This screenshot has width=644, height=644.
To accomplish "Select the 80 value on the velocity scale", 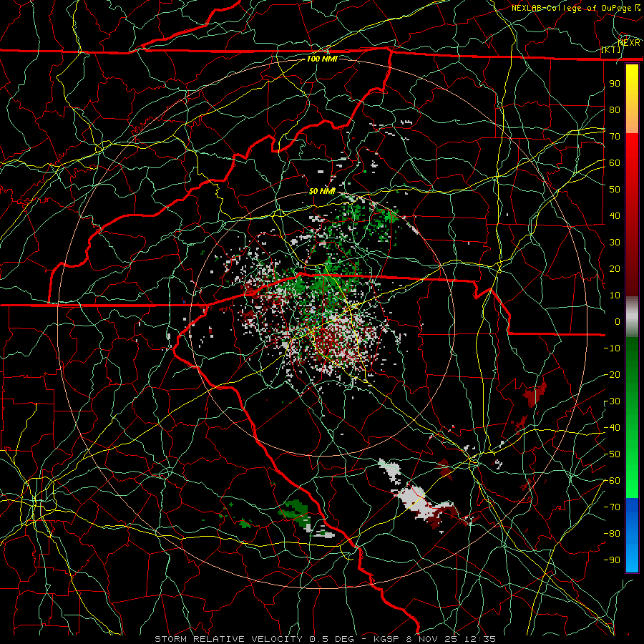I will click(615, 110).
